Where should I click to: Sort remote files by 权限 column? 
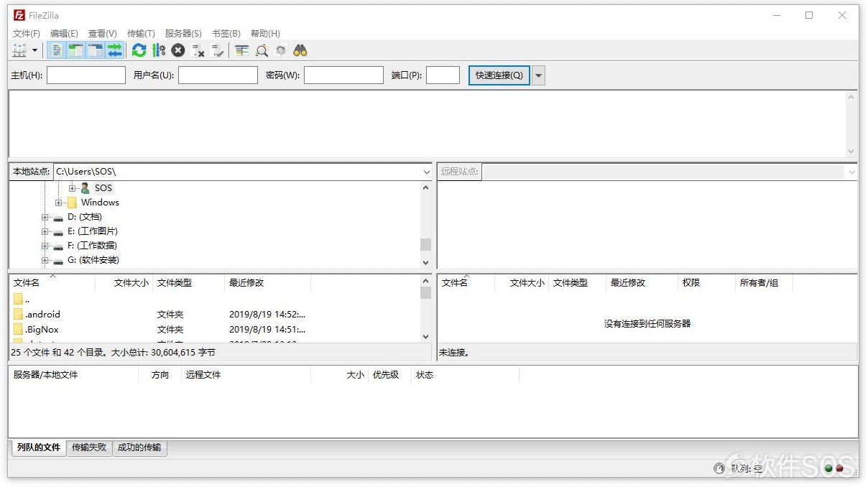(x=706, y=283)
